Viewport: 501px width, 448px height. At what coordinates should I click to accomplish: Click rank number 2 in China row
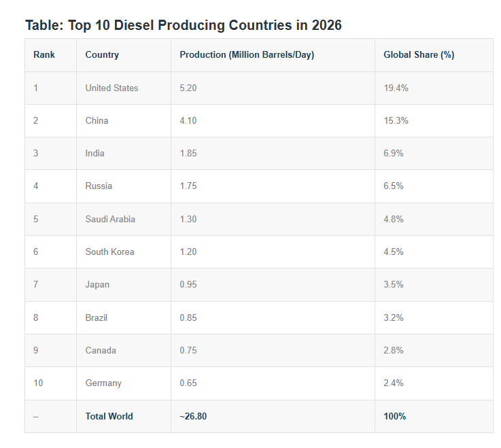click(x=36, y=120)
